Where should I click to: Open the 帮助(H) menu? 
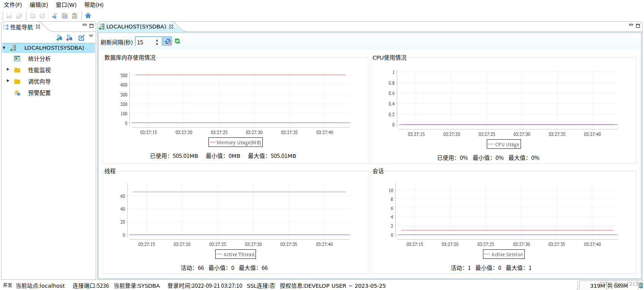click(94, 5)
